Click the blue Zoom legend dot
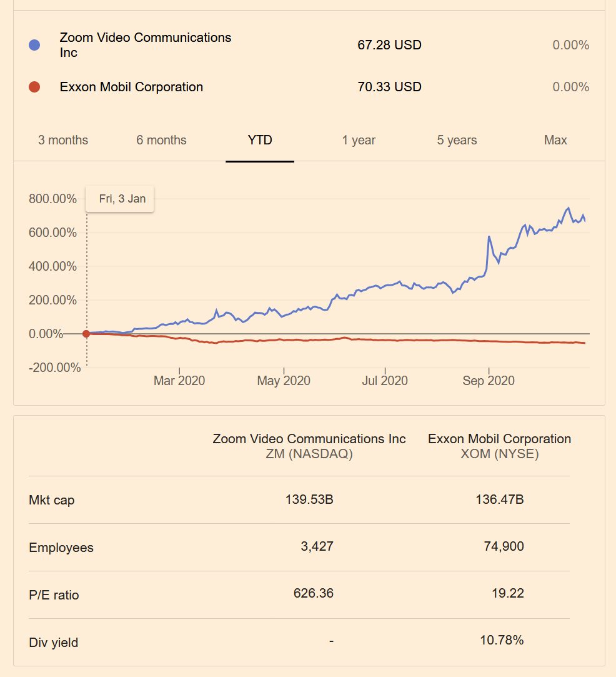Image resolution: width=616 pixels, height=677 pixels. pyautogui.click(x=34, y=45)
